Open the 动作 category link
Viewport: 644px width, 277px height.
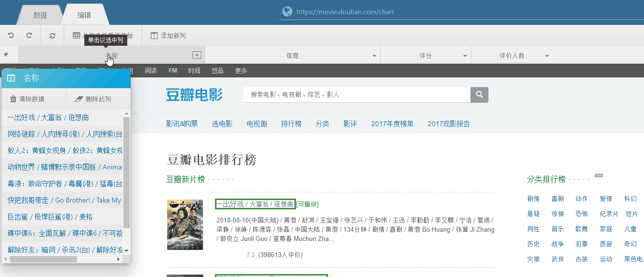click(582, 199)
